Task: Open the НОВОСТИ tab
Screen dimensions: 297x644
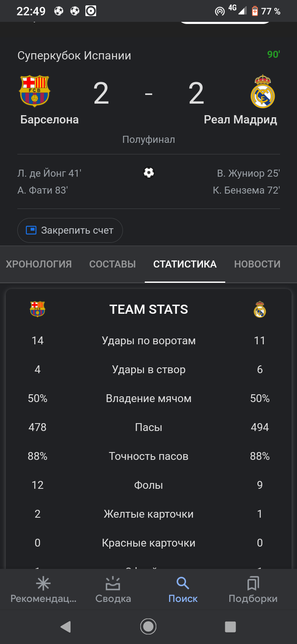Action: tap(257, 264)
